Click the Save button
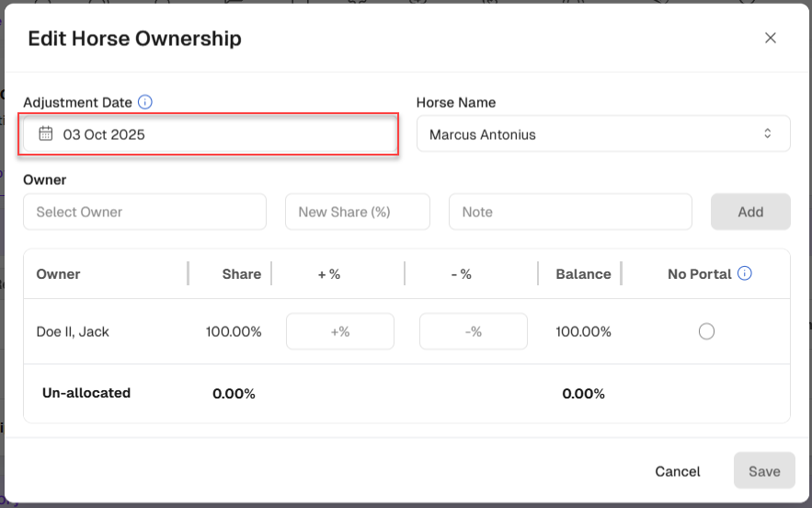Screen dimensions: 812x508 click(764, 471)
